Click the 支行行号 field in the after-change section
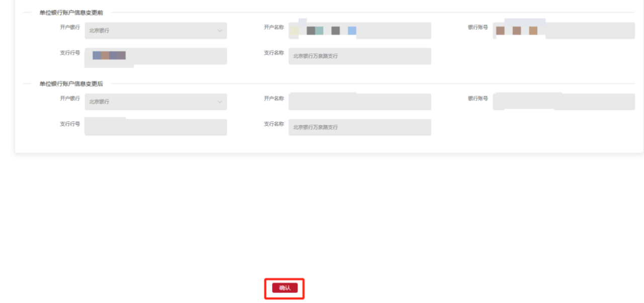This screenshot has height=303, width=644. 155,127
